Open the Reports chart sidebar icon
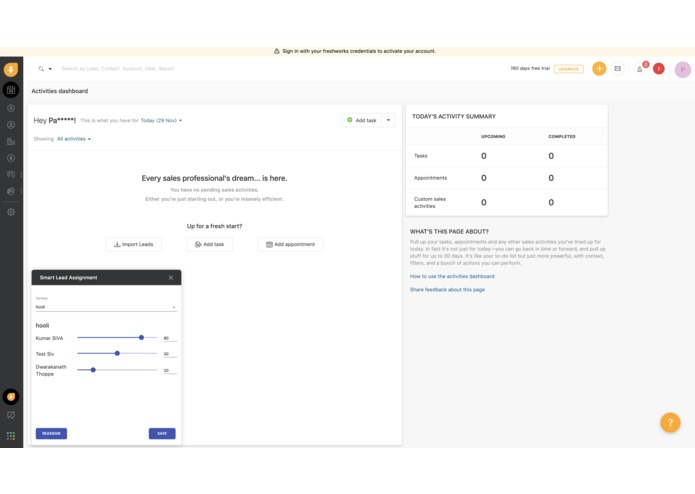The image size is (695, 494). (x=11, y=191)
